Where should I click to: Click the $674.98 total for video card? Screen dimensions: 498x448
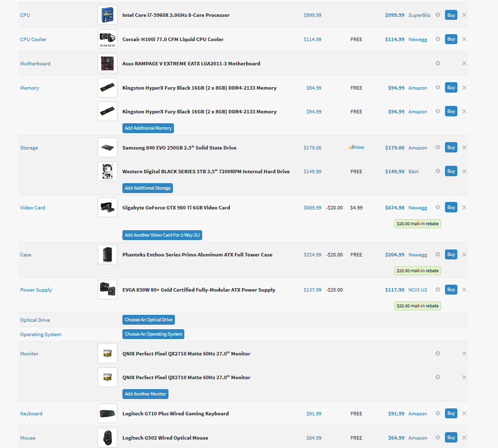tap(395, 207)
